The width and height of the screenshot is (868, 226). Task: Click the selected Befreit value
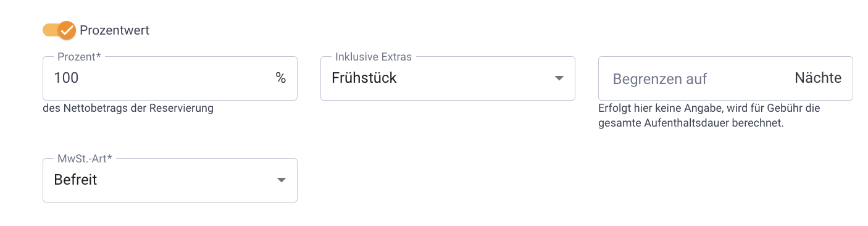(75, 180)
